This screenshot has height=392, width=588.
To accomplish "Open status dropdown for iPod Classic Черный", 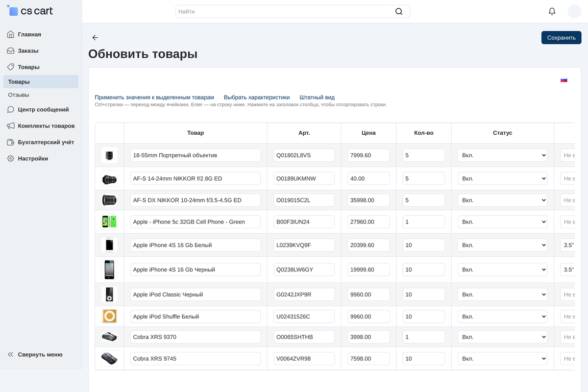I will (x=503, y=294).
